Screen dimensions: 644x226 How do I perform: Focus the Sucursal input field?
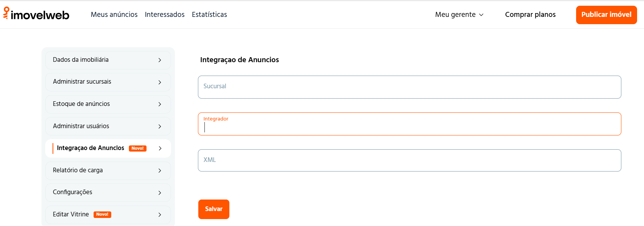(x=409, y=87)
